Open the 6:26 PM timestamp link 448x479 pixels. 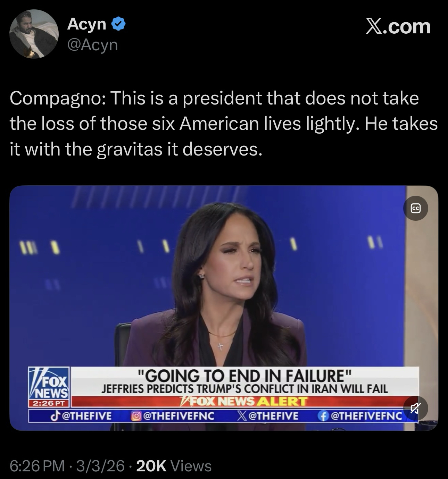tap(37, 466)
